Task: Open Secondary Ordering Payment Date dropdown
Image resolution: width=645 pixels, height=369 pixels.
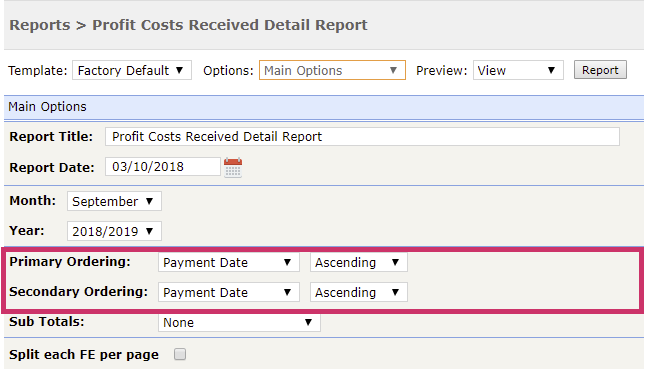Action: (229, 292)
